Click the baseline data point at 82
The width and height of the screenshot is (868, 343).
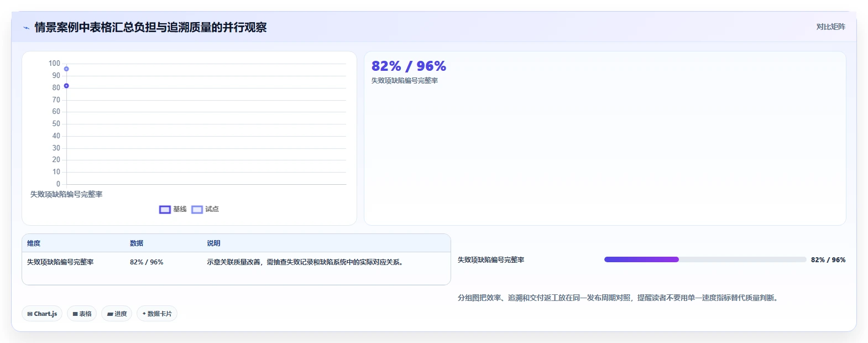tap(66, 86)
